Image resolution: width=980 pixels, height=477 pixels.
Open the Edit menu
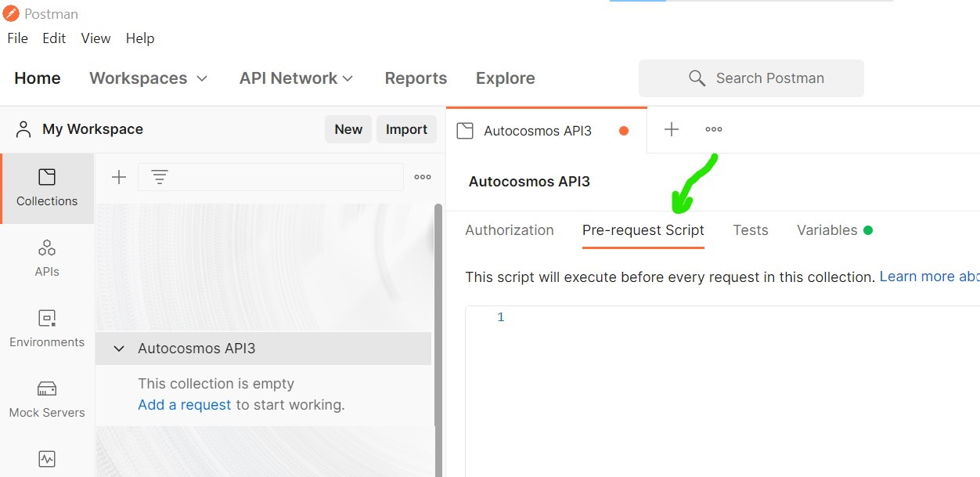tap(54, 38)
